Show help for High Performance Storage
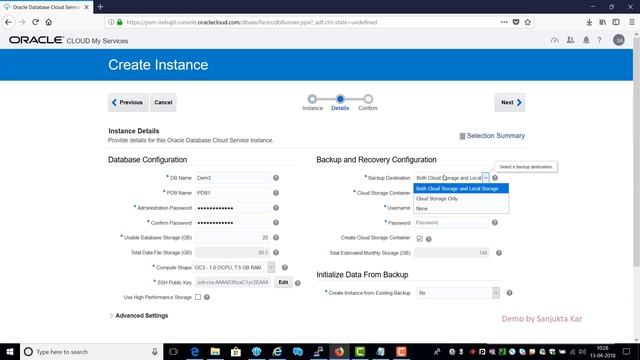The width and height of the screenshot is (640, 360). pyautogui.click(x=207, y=297)
